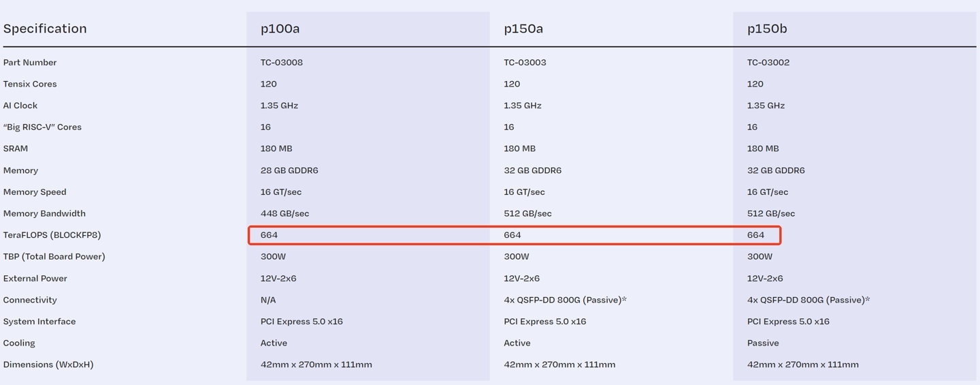Select part number TC-03002
Viewport: 980px width, 385px height.
pos(768,62)
